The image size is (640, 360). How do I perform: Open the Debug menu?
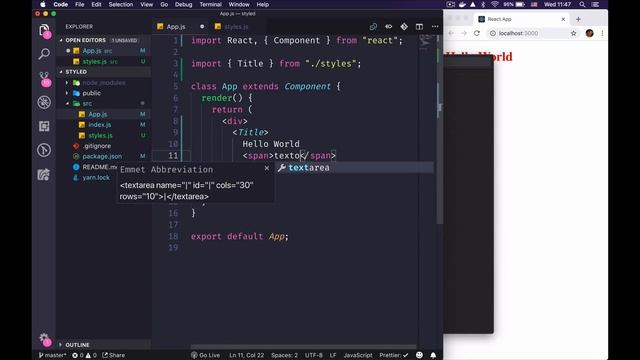(183, 4)
